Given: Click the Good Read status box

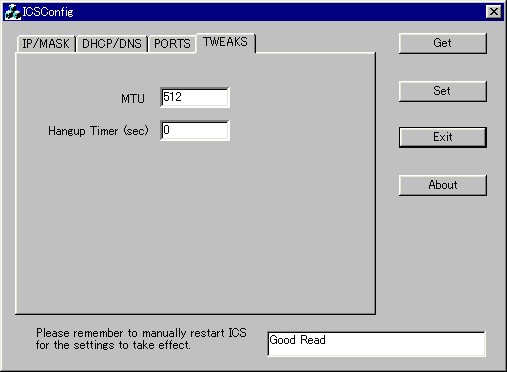Looking at the screenshot, I should 376,344.
